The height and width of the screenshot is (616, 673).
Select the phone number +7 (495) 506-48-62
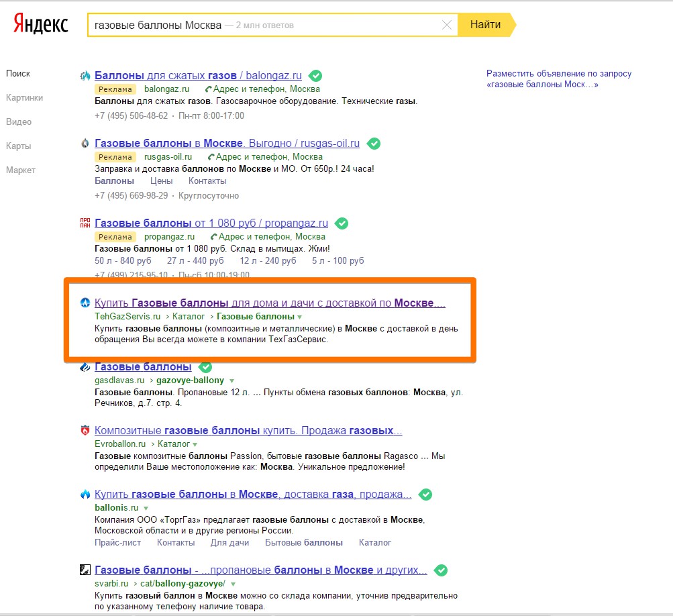(x=132, y=115)
